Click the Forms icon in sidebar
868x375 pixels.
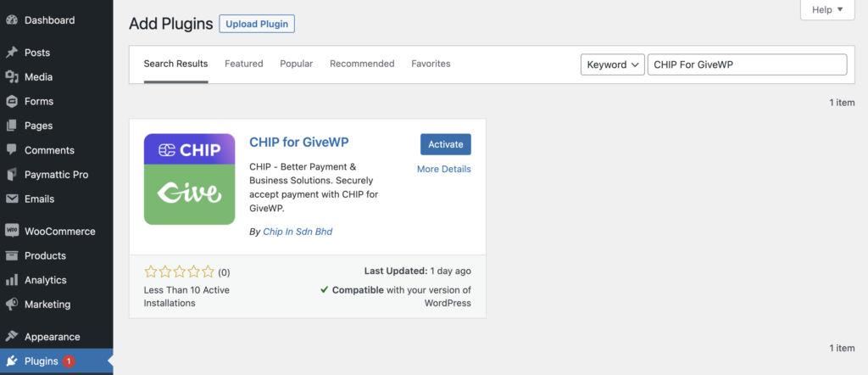coord(12,101)
